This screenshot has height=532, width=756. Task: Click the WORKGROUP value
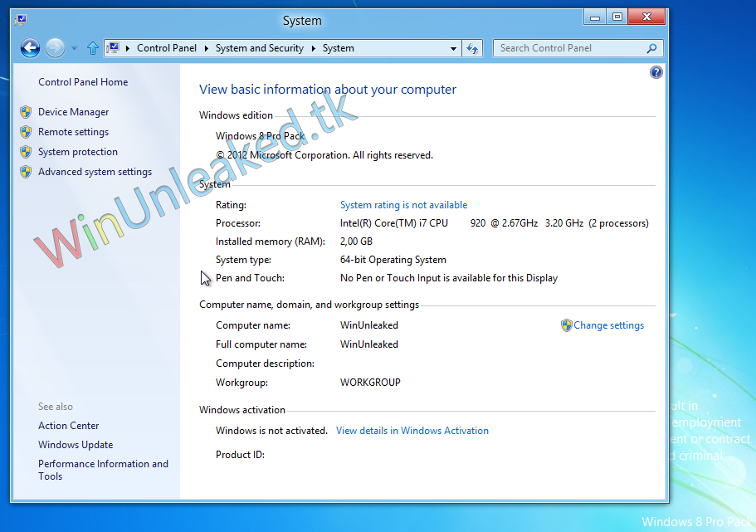[x=370, y=383]
